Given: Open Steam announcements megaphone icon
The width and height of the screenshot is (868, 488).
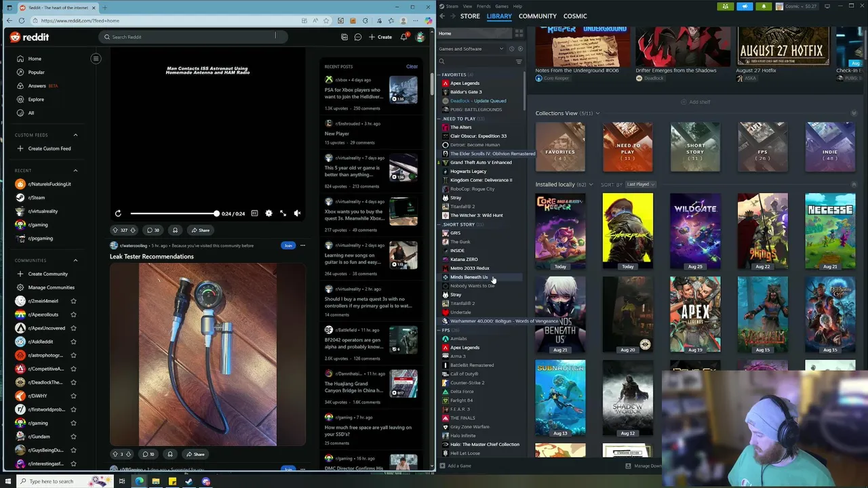Looking at the screenshot, I should (745, 7).
